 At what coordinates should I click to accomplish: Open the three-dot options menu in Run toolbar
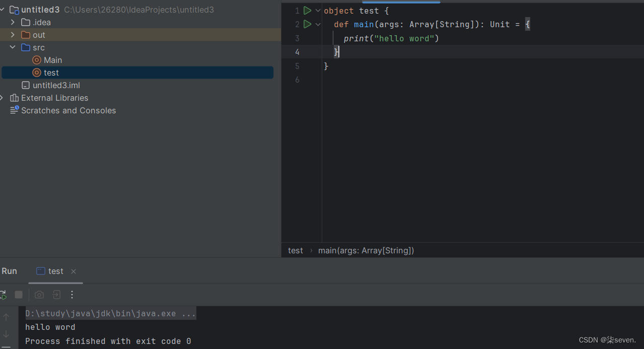click(72, 295)
